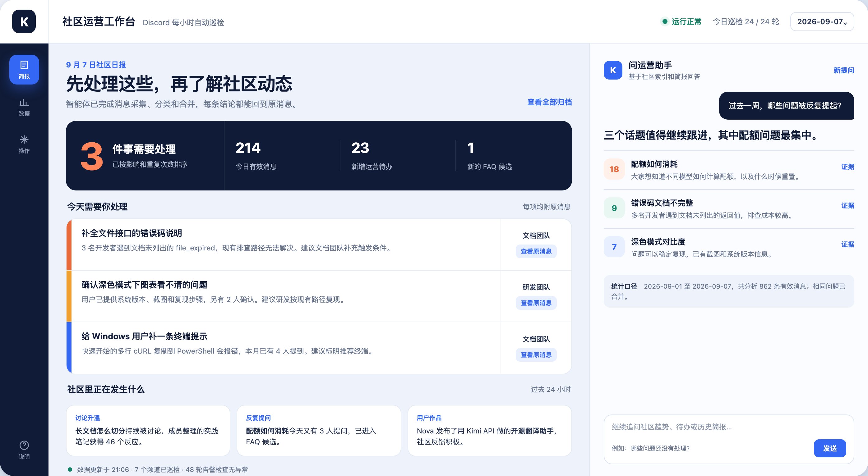Click 文档团队 label on error code item
Image resolution: width=868 pixels, height=476 pixels.
click(x=536, y=236)
